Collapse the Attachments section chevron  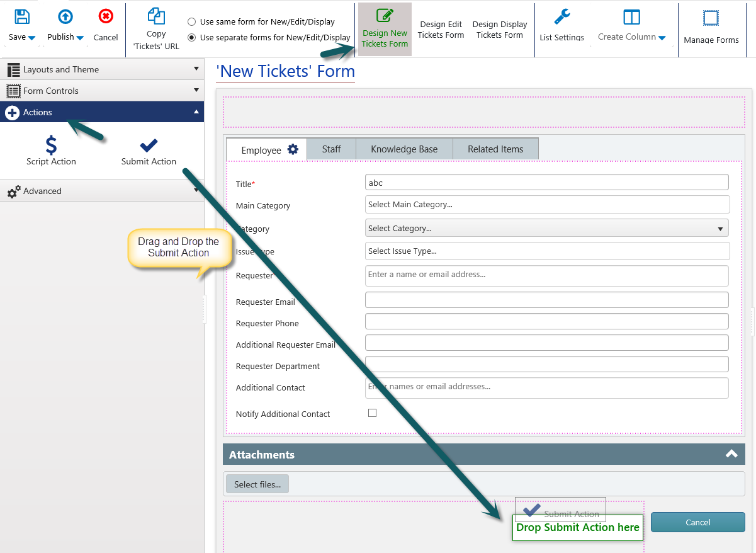(x=731, y=454)
